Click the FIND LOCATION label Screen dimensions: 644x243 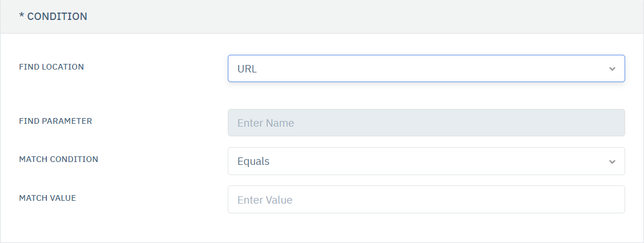pos(51,67)
